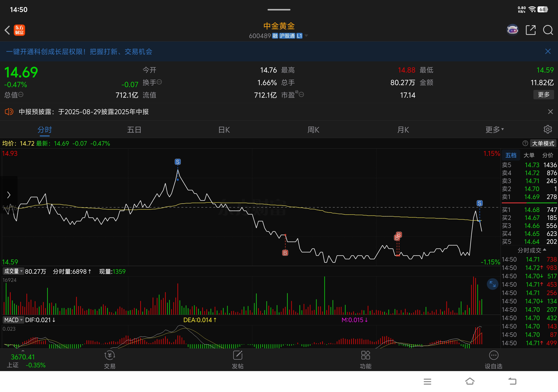Open the 更多 chart period dropdown
The width and height of the screenshot is (558, 392).
[x=495, y=129]
